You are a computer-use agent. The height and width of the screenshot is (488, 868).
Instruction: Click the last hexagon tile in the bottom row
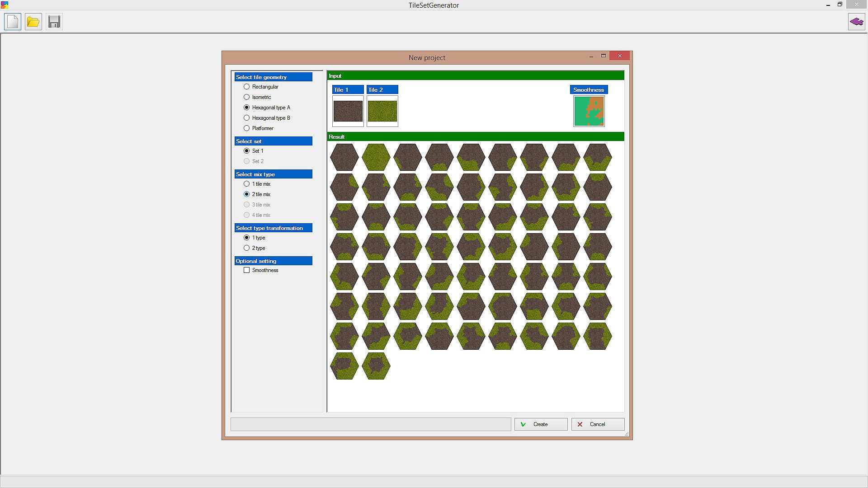(376, 366)
